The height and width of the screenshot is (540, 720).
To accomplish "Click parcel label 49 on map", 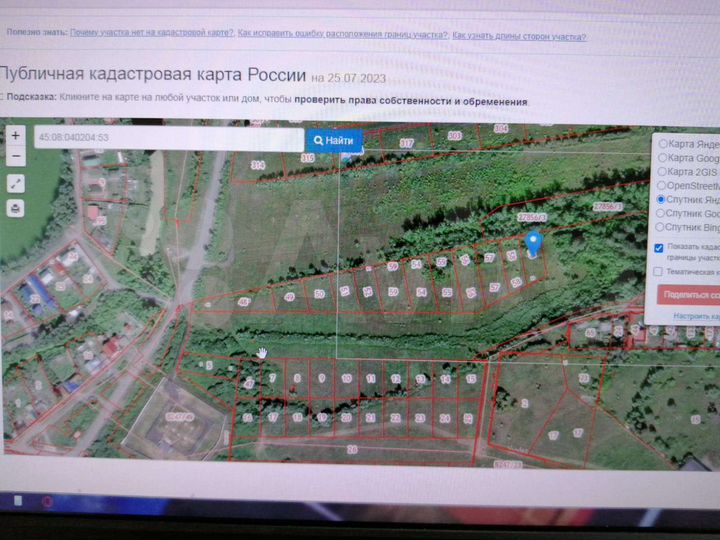I will [x=289, y=297].
